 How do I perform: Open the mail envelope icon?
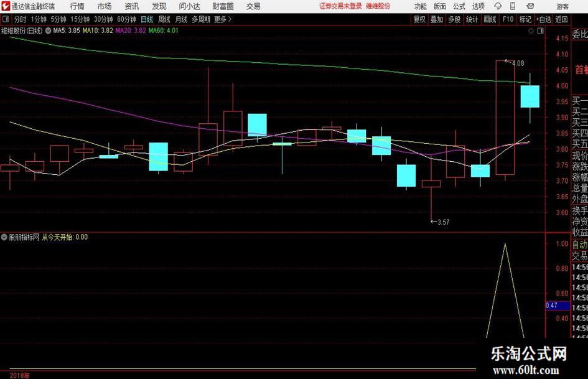(530, 6)
